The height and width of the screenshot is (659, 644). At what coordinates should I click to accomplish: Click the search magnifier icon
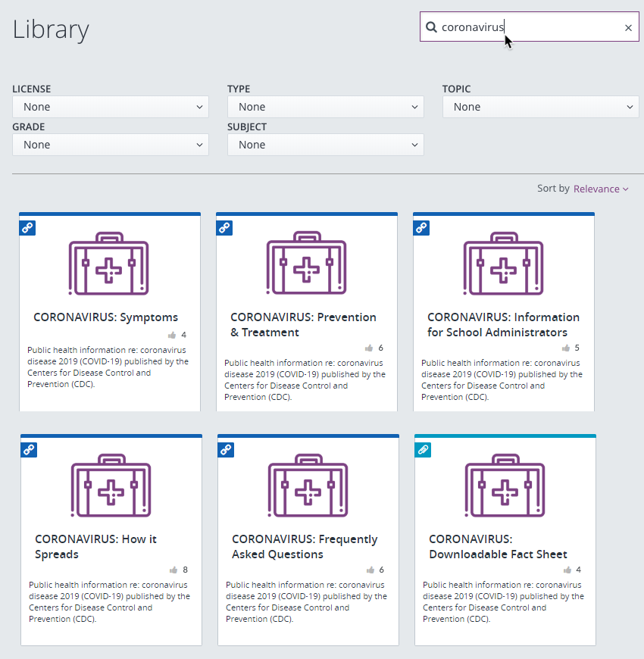[x=431, y=27]
